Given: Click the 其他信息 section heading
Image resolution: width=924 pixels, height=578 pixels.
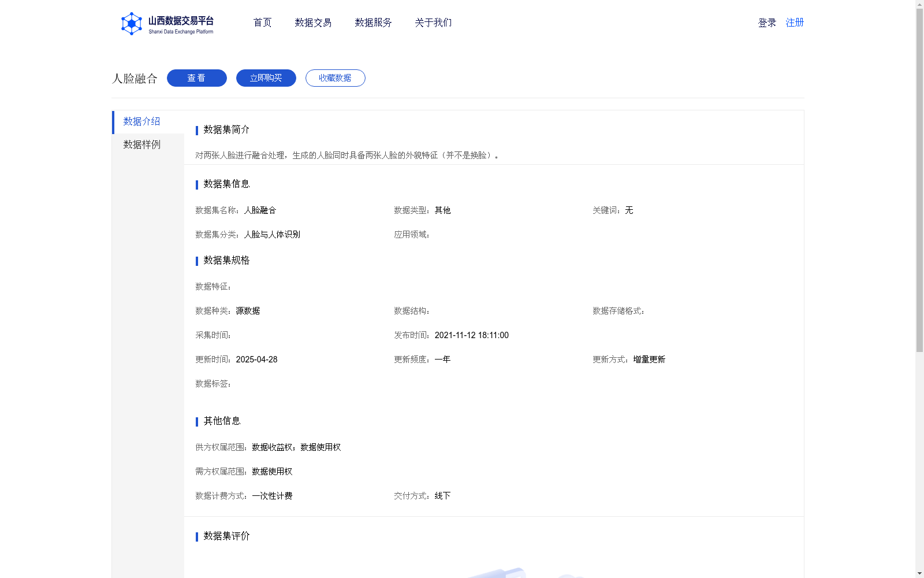Looking at the screenshot, I should [x=222, y=421].
